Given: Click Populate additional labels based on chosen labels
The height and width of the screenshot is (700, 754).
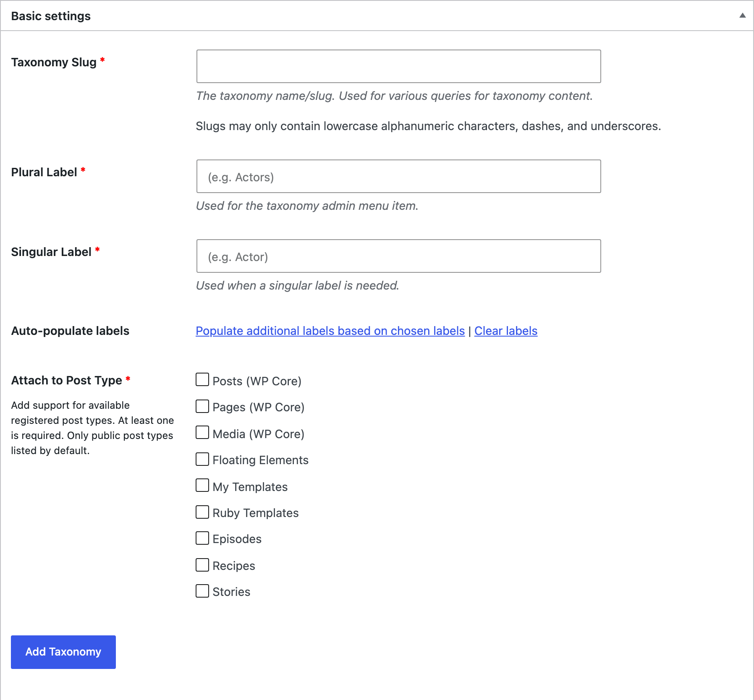Looking at the screenshot, I should coord(330,331).
